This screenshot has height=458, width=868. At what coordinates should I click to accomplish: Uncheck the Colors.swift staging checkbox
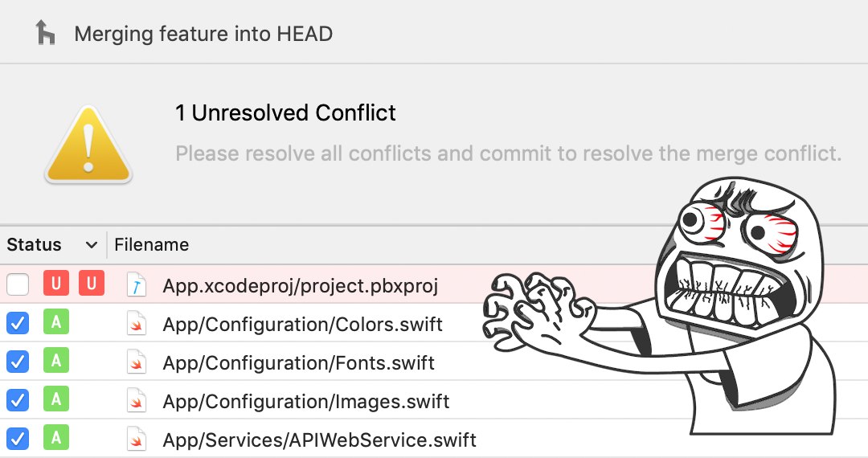click(x=18, y=323)
